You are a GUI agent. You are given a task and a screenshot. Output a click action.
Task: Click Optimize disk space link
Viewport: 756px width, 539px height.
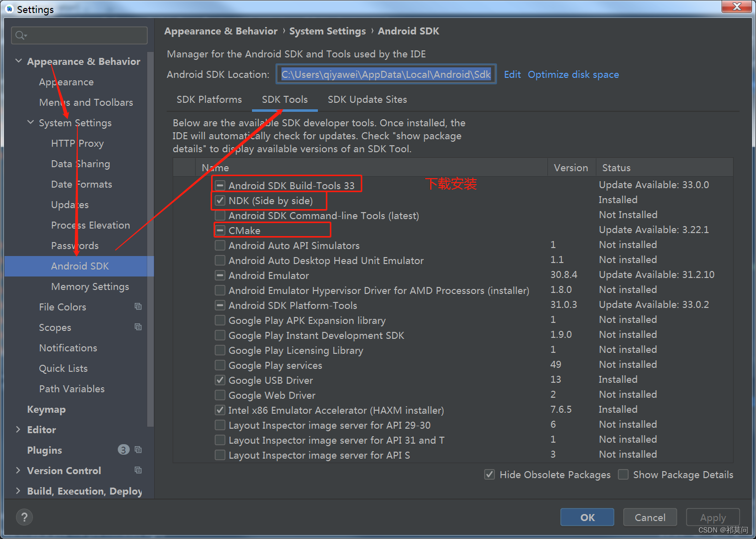coord(573,74)
